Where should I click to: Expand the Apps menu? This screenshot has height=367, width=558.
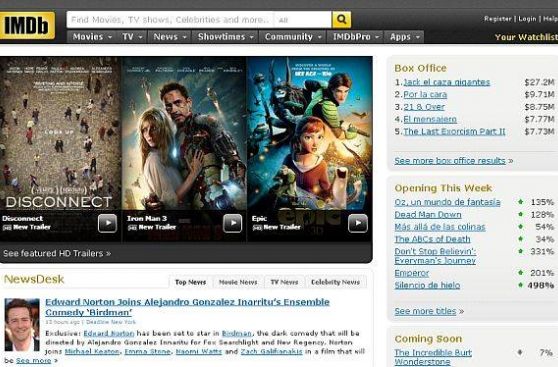tap(404, 37)
